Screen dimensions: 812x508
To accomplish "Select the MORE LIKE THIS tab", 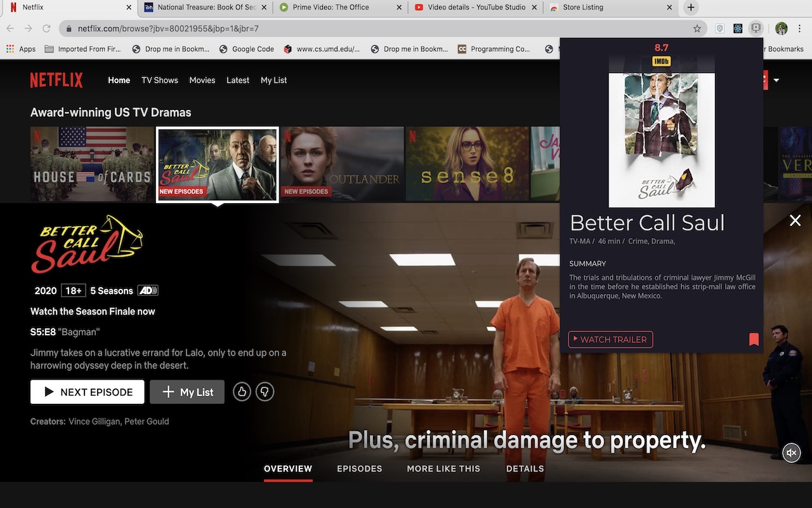I will (443, 469).
